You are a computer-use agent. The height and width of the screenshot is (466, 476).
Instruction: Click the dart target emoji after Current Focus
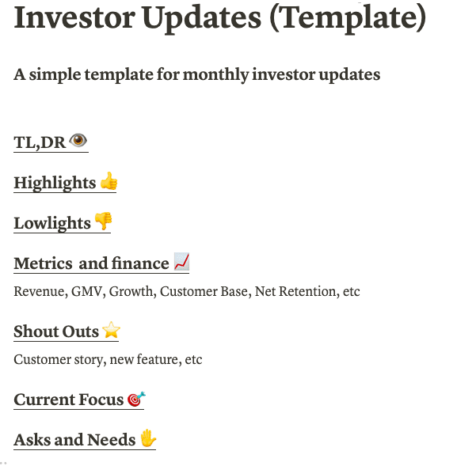(136, 399)
